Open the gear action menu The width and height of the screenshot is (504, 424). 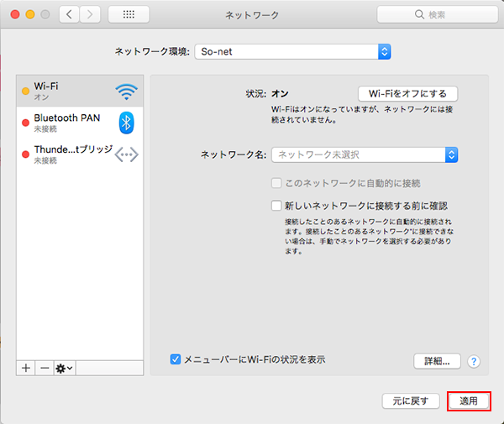coord(64,368)
